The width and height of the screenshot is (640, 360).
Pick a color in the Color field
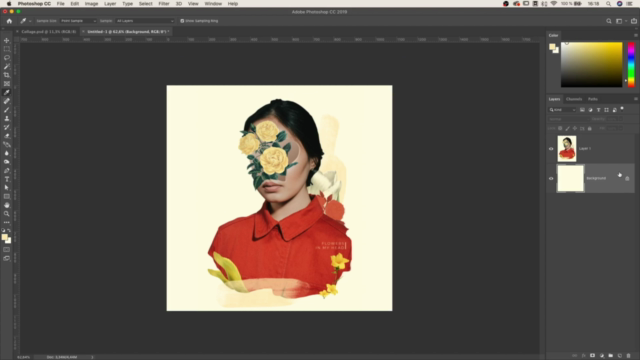point(591,64)
